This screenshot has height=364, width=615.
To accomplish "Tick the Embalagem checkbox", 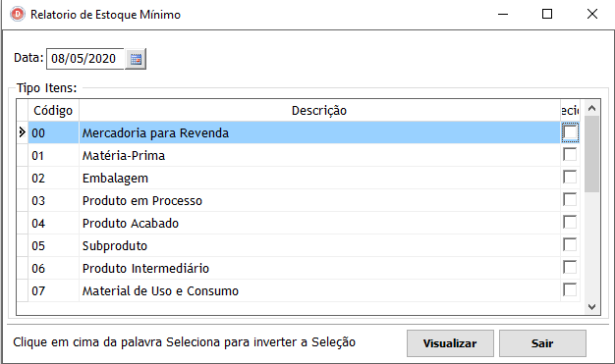I will coord(570,178).
